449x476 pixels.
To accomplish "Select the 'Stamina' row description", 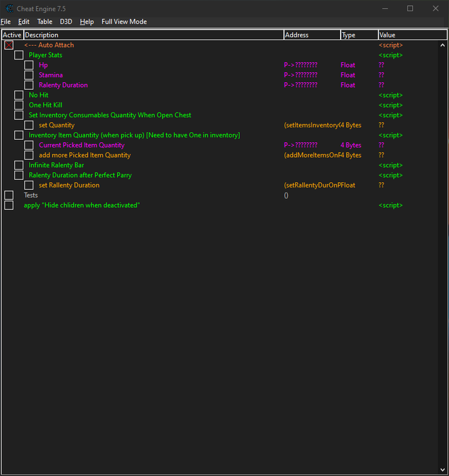I will click(x=51, y=75).
